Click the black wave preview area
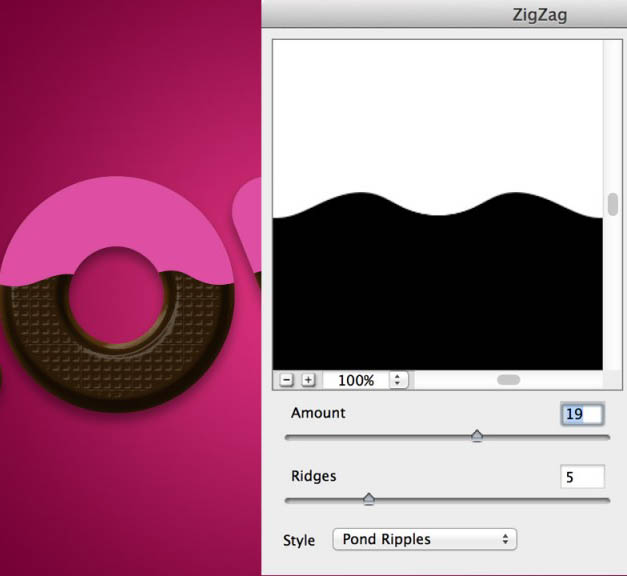Screen dimensions: 627x576 [437, 292]
